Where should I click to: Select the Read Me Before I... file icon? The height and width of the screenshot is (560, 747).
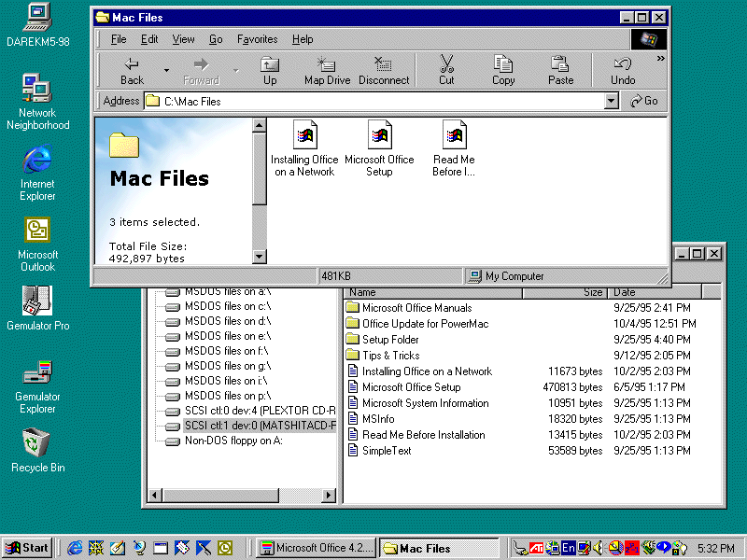(x=454, y=148)
